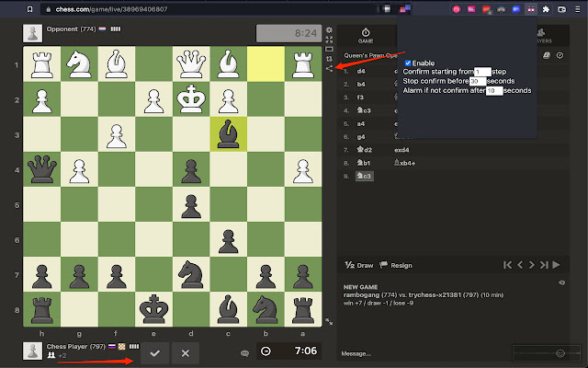This screenshot has width=588, height=368.
Task: Select move 6. g4 in move list
Action: click(x=361, y=137)
